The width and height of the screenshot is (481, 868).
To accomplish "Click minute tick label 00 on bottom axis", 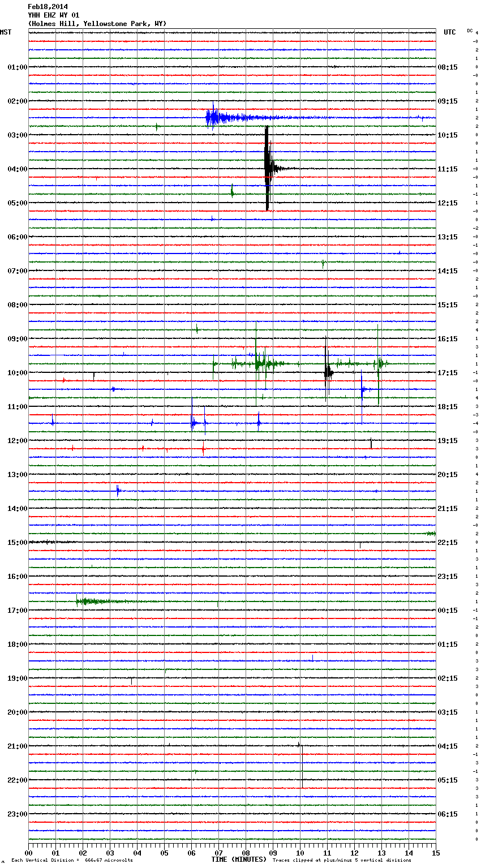I will 28,853.
